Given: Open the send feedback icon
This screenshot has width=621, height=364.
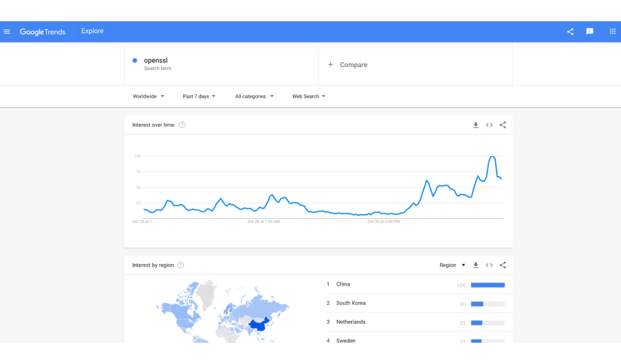Looking at the screenshot, I should [589, 32].
